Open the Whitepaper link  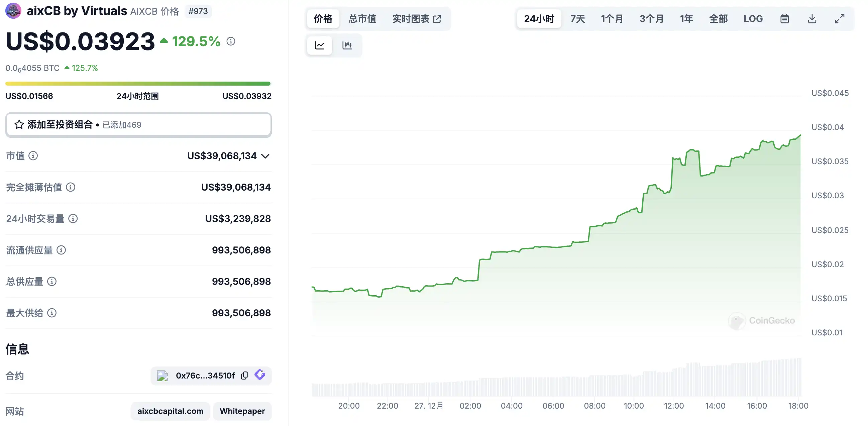[x=242, y=411]
